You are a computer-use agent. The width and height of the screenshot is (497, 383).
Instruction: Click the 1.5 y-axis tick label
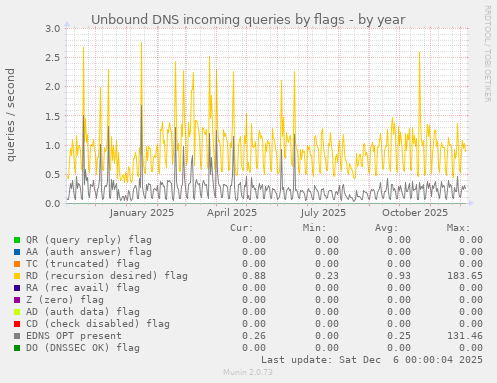point(53,116)
